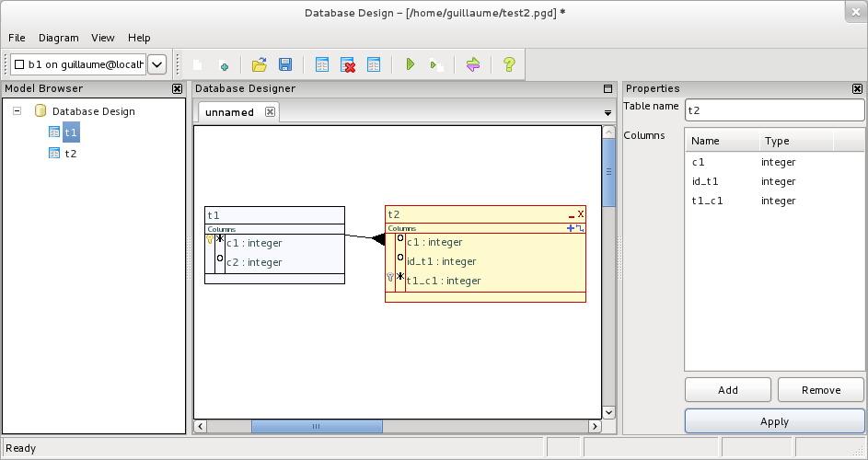Open the tab list dropdown arrow in Database Designer
868x460 pixels.
(608, 113)
